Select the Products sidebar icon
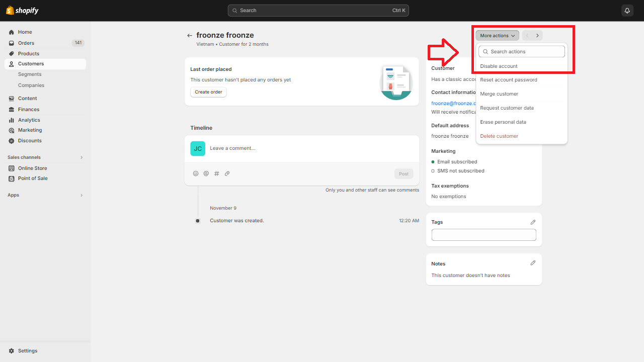 11,53
